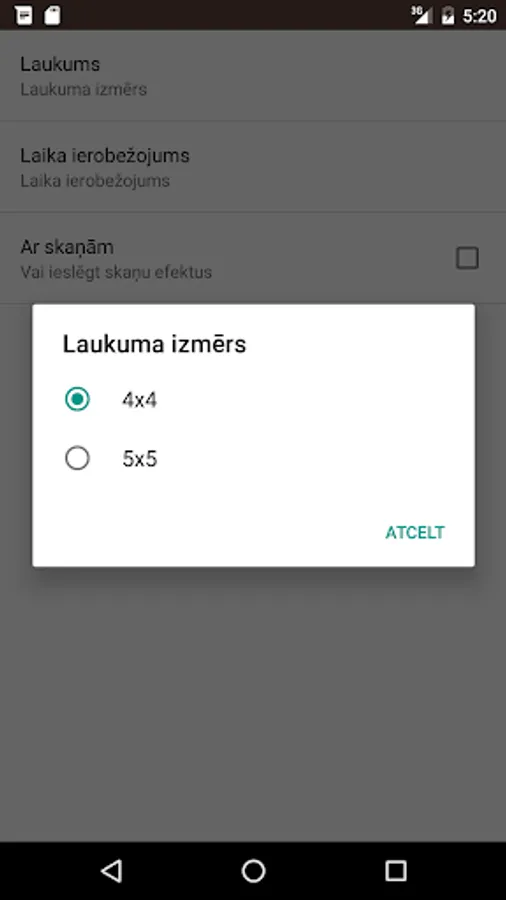
Task: Dismiss dialog by tapping dimmed area below
Action: (253, 700)
